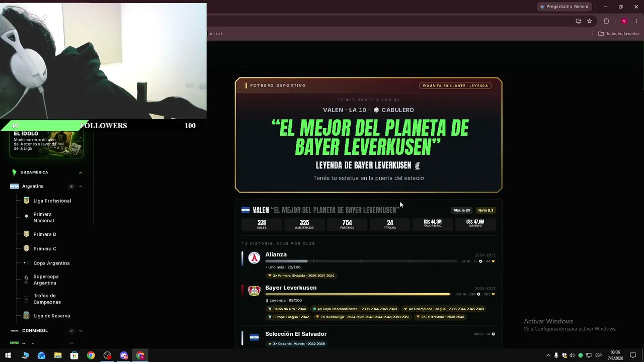Click the 'Media 80' rating badge
This screenshot has width=644, height=362.
coord(462,210)
